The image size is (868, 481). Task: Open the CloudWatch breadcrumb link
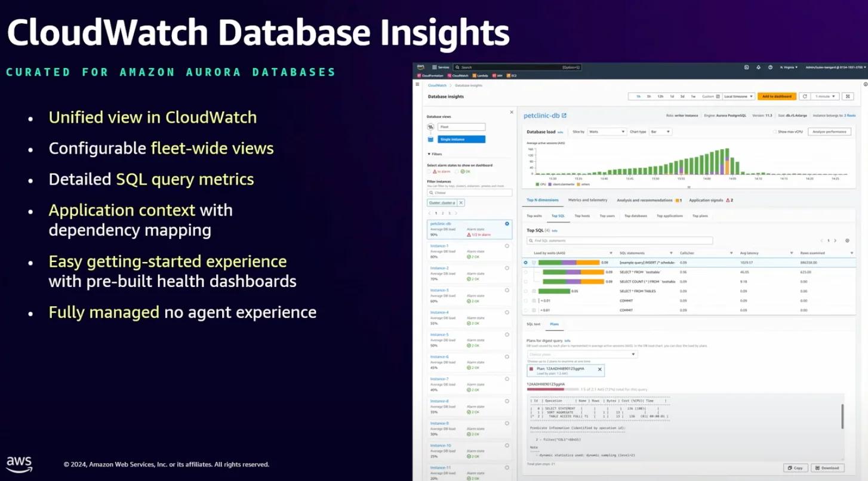click(437, 85)
